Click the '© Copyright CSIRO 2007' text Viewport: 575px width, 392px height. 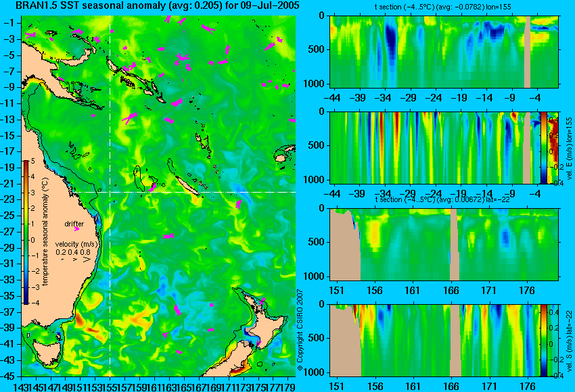click(x=300, y=330)
